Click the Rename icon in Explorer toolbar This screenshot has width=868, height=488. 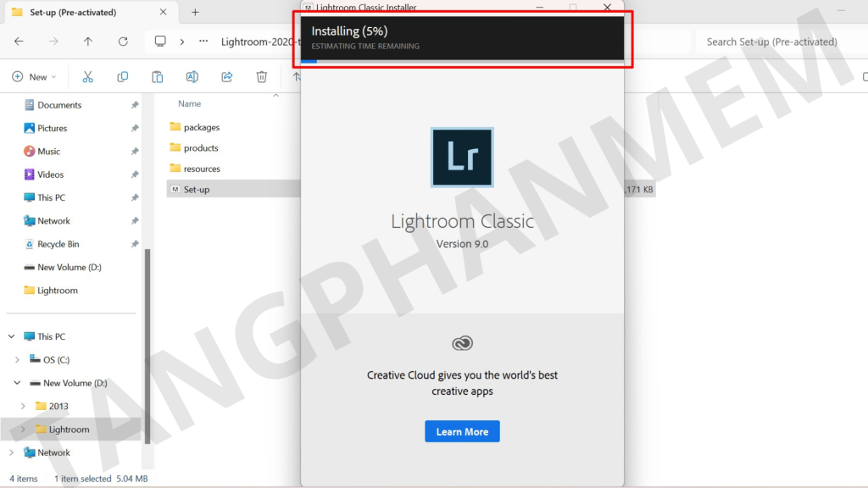tap(192, 77)
